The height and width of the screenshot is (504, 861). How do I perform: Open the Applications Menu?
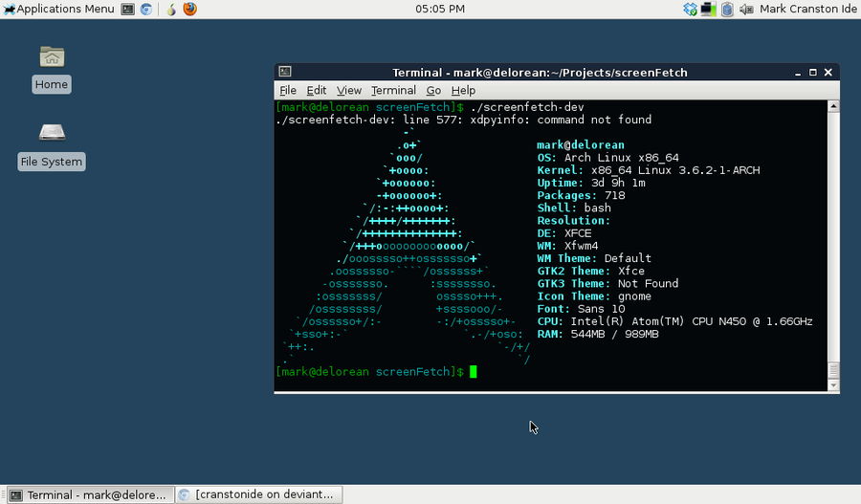tap(58, 9)
